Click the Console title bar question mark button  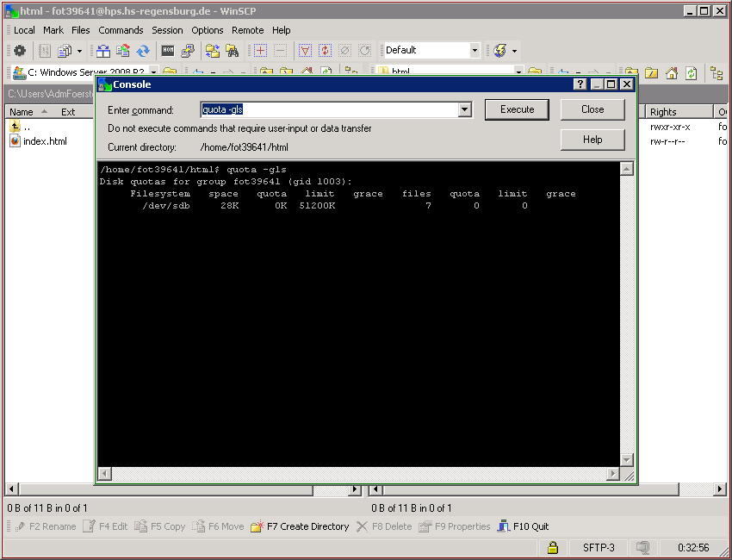tap(580, 84)
